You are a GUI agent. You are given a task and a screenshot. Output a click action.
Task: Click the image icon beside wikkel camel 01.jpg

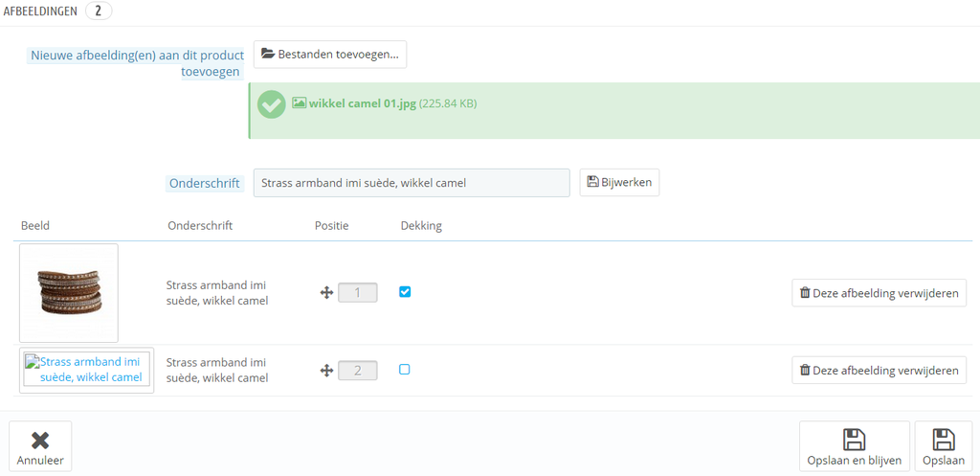tap(299, 103)
